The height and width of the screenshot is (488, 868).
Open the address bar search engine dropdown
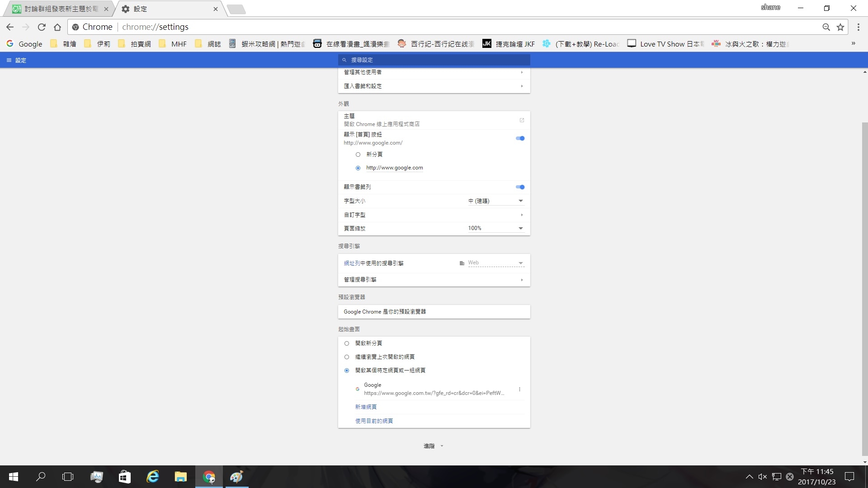[496, 263]
